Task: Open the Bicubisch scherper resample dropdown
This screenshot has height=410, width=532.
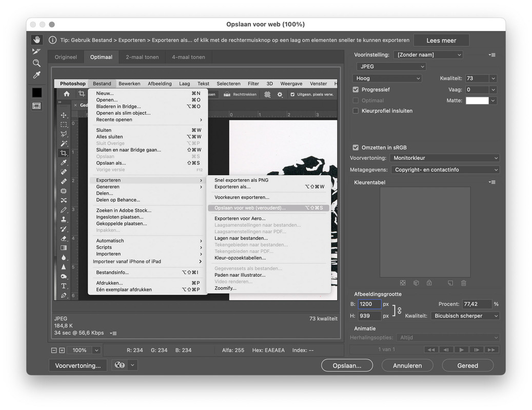Action: (465, 316)
